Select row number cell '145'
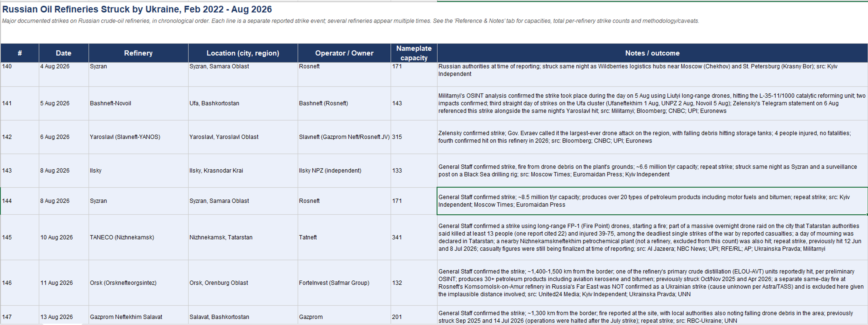The height and width of the screenshot is (325, 868). (x=20, y=237)
